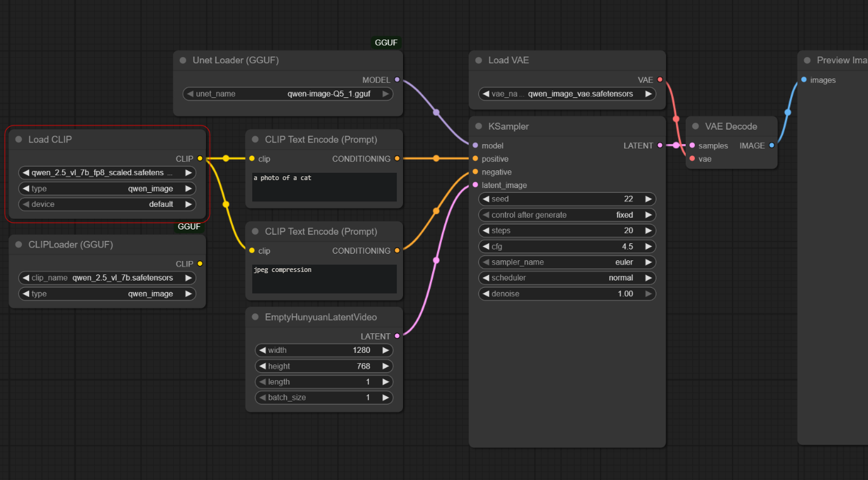Click the link midpoint dot on the purple MODEL wire
Image resolution: width=868 pixels, height=480 pixels.
pos(436,112)
